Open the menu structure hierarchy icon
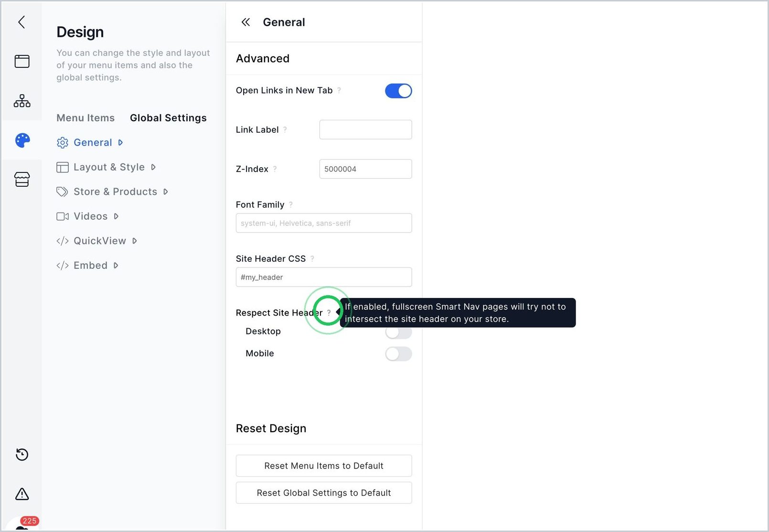 [22, 101]
